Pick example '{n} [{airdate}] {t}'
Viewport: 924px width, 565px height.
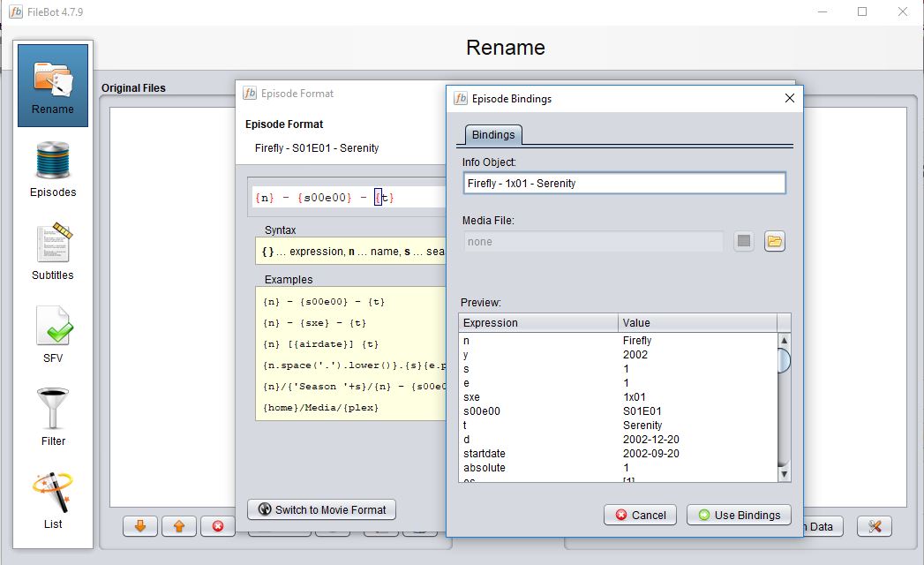pos(320,344)
